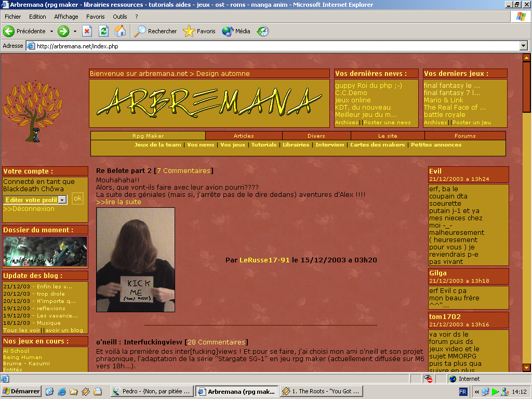This screenshot has width=532, height=399.
Task: Click the page icon in the address bar
Action: 31,46
